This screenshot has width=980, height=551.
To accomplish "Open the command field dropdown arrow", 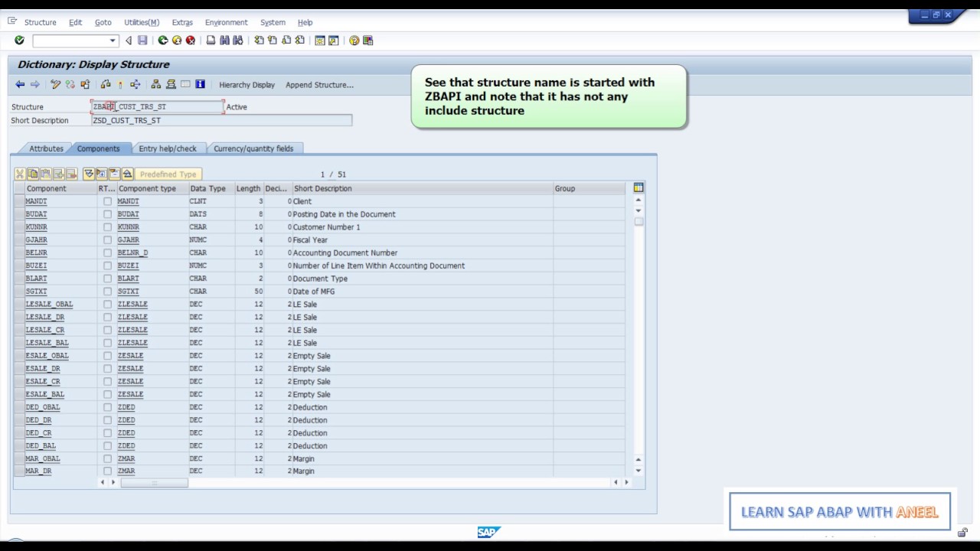I will tap(113, 41).
